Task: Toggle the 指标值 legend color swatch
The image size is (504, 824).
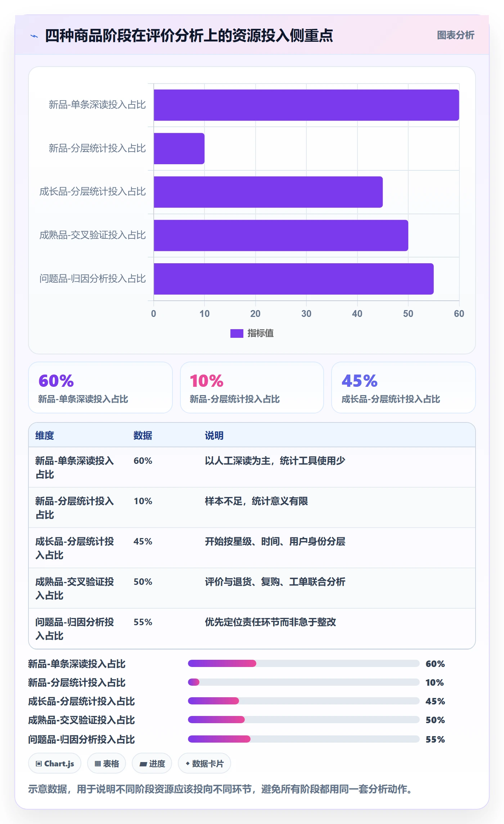Action: [x=237, y=333]
